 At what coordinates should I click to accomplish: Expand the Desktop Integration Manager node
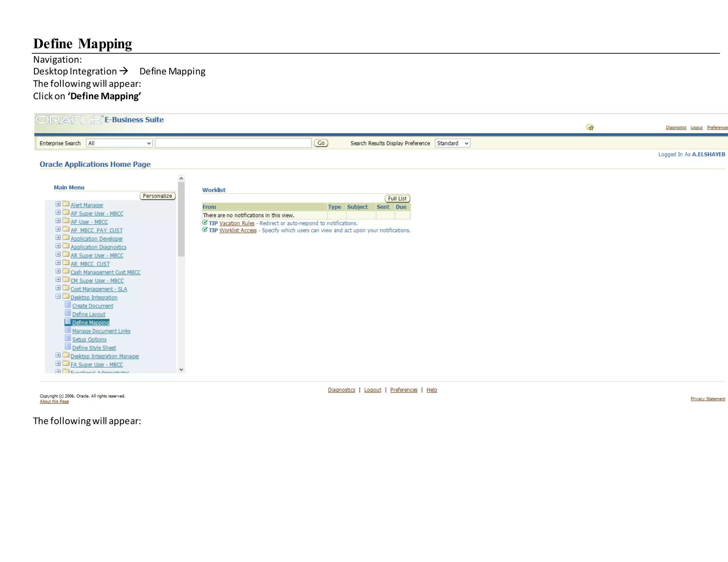pyautogui.click(x=58, y=355)
